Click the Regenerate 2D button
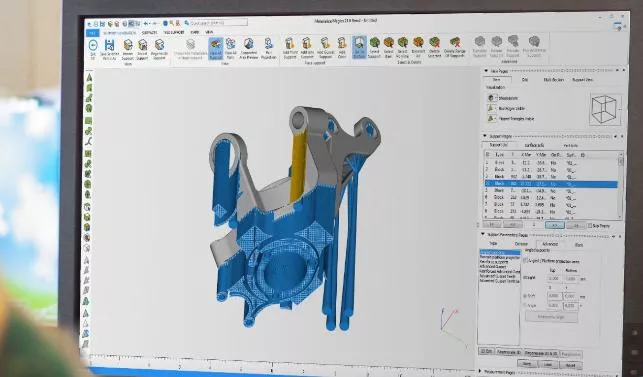 click(508, 352)
